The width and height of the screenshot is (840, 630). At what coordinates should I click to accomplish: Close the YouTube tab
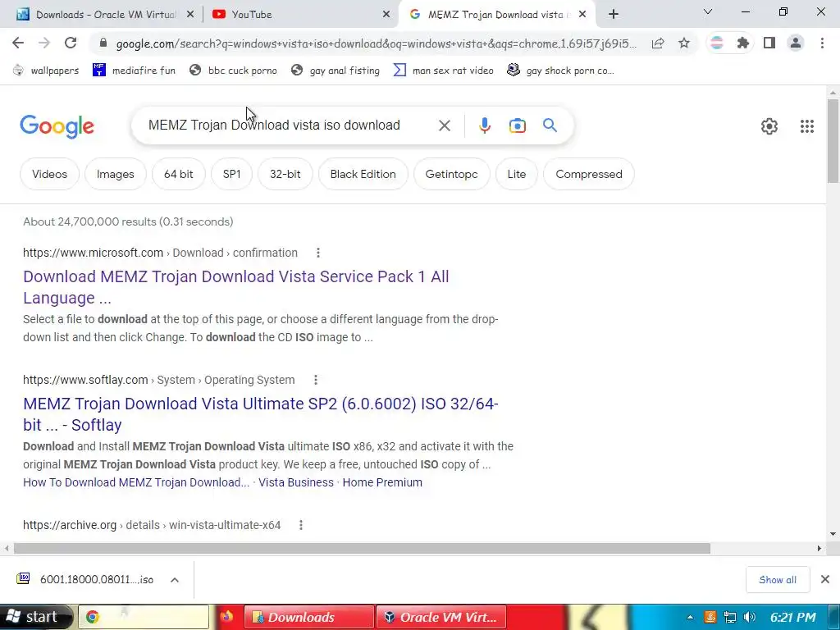[x=386, y=15]
